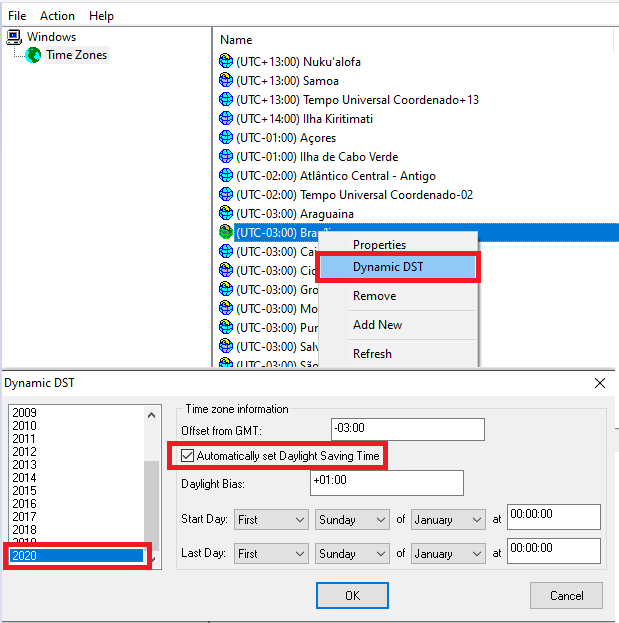Viewport: 619px width, 623px height.
Task: Select the Time Zones tree node
Action: (76, 55)
